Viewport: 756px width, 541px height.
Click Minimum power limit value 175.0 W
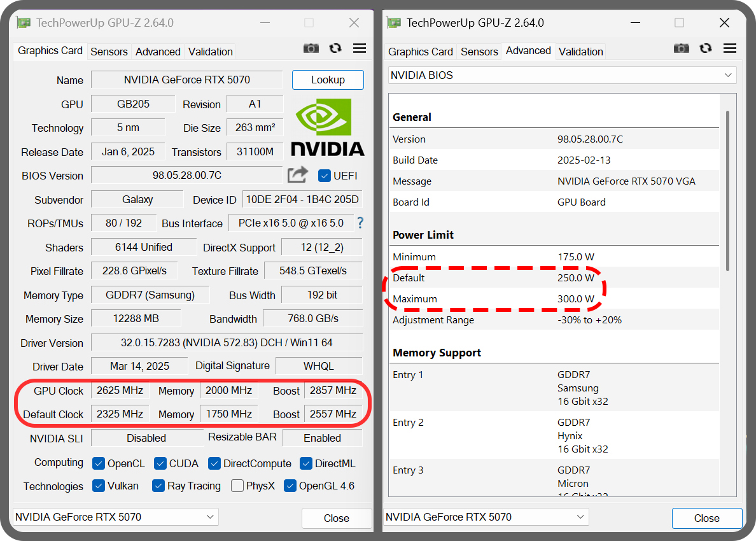(576, 256)
